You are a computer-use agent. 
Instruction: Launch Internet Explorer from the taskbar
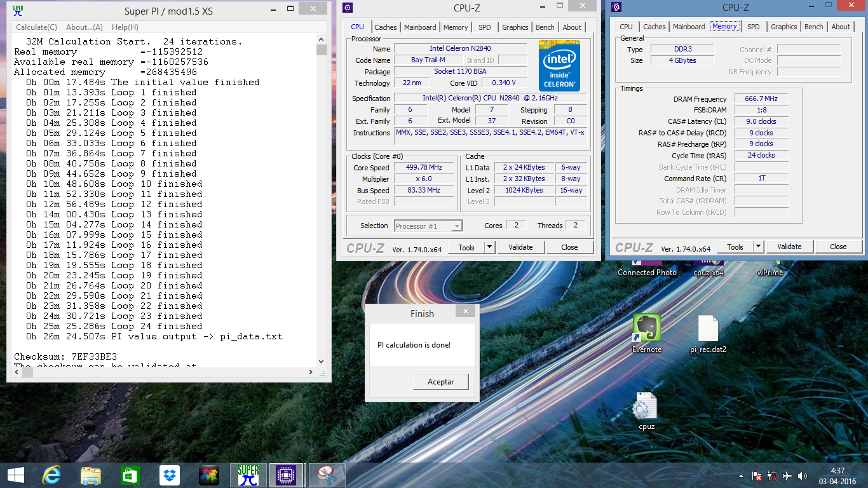(51, 475)
